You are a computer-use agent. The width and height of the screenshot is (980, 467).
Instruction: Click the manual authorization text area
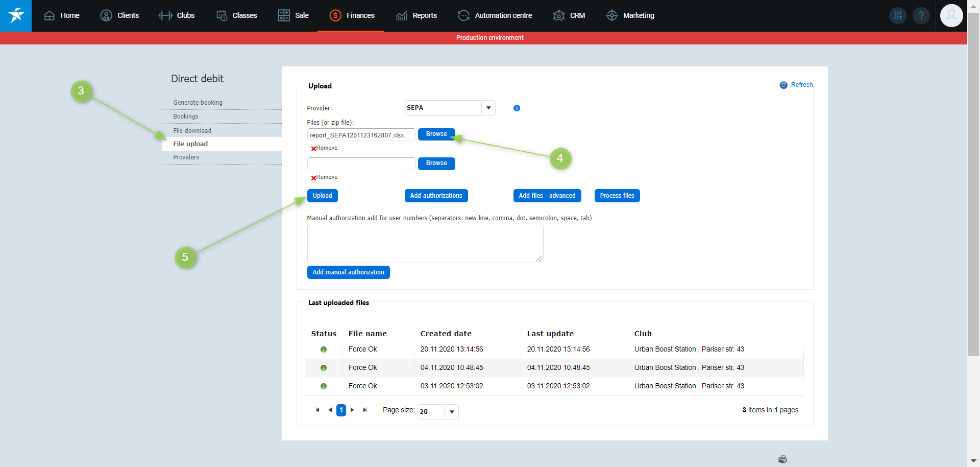(425, 243)
